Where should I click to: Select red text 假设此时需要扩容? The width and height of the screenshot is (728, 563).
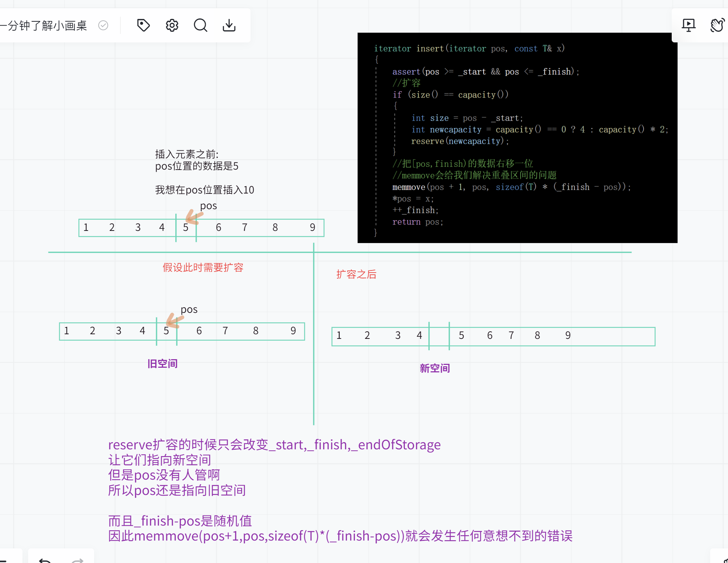coord(203,268)
